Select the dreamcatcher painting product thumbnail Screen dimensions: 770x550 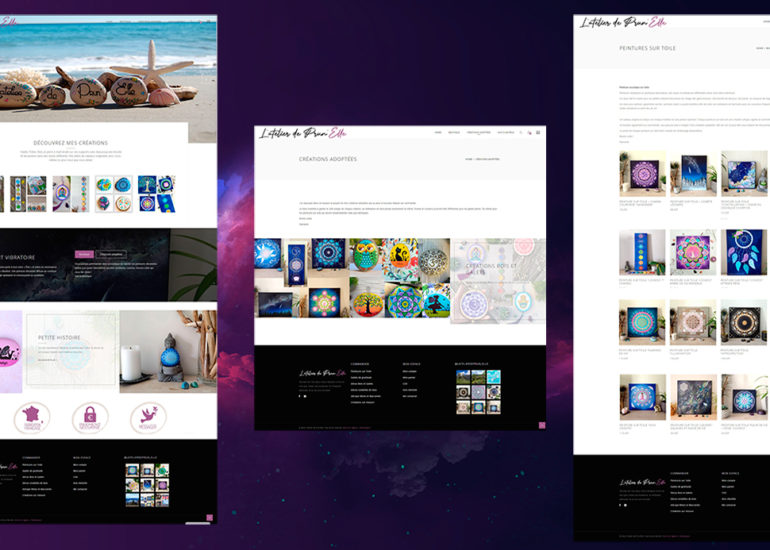tap(744, 252)
